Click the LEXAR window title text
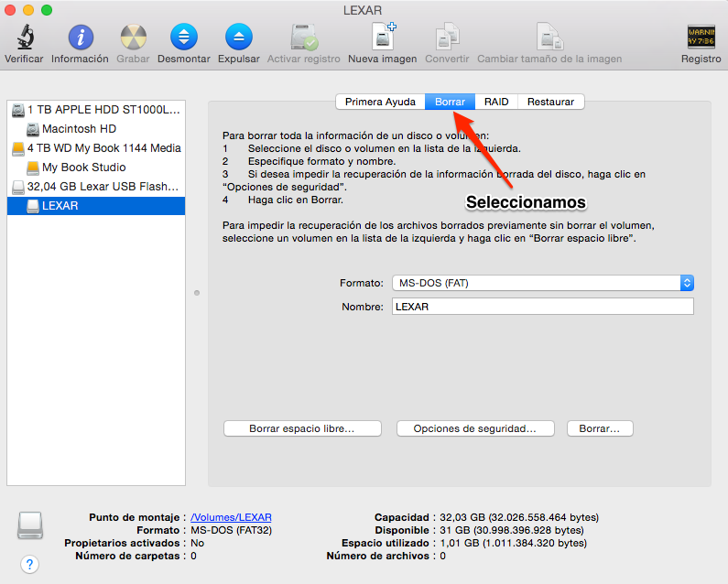The height and width of the screenshot is (584, 728). coord(363,10)
